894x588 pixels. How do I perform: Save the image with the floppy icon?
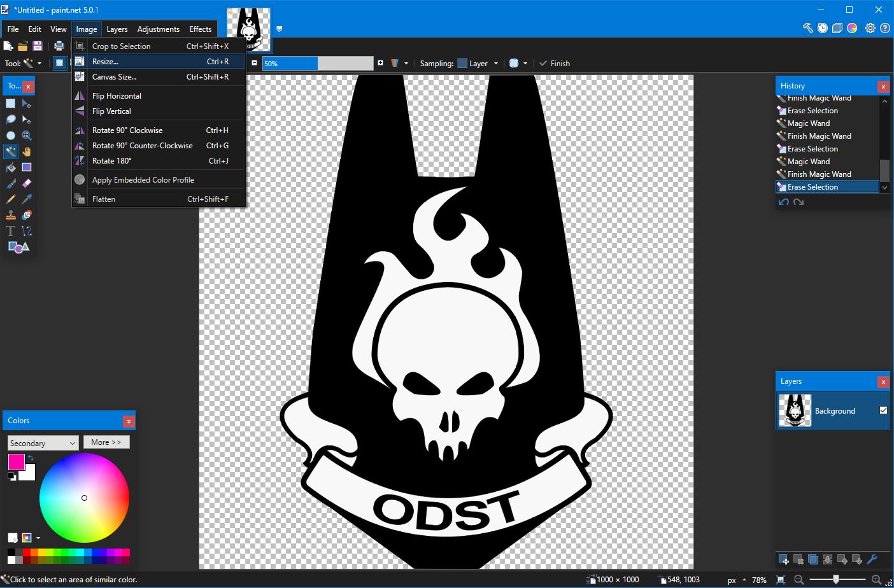(38, 46)
